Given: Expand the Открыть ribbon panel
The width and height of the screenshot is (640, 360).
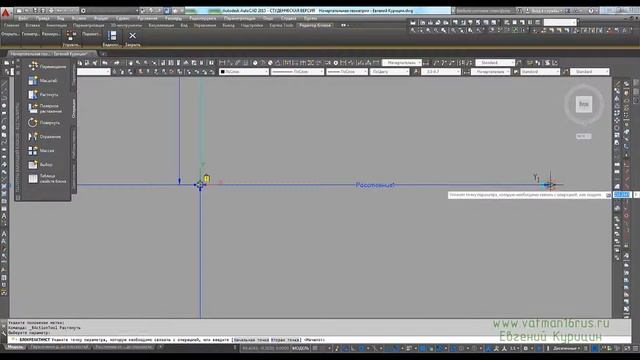Looking at the screenshot, I should click(9, 34).
